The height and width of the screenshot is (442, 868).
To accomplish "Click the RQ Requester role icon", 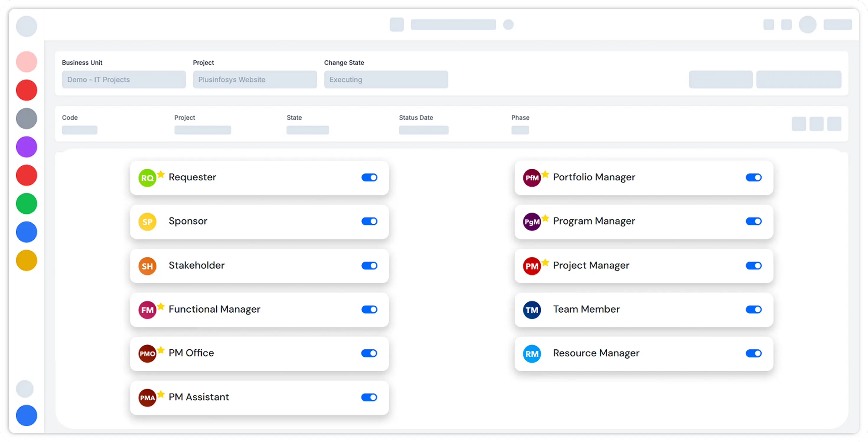I will tap(147, 177).
